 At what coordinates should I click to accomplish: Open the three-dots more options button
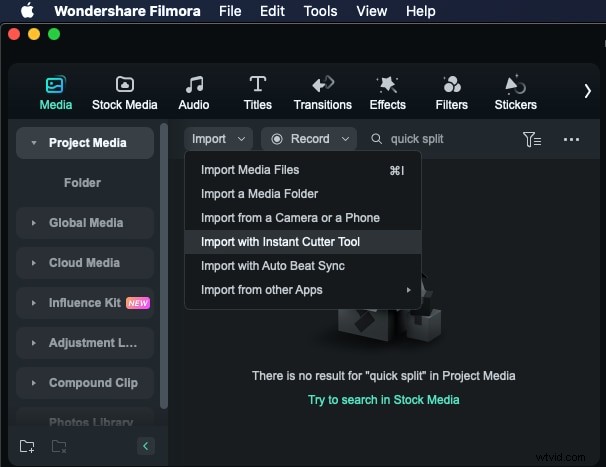[571, 139]
